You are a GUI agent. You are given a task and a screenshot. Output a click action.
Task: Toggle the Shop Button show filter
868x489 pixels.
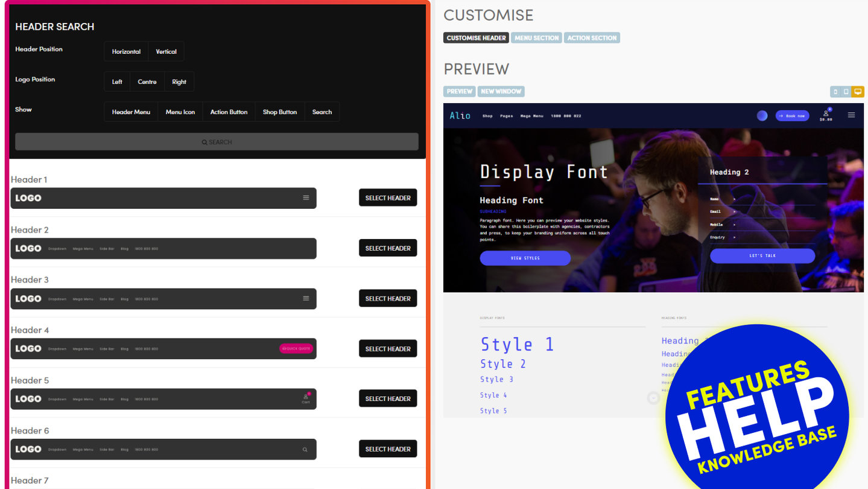click(279, 112)
